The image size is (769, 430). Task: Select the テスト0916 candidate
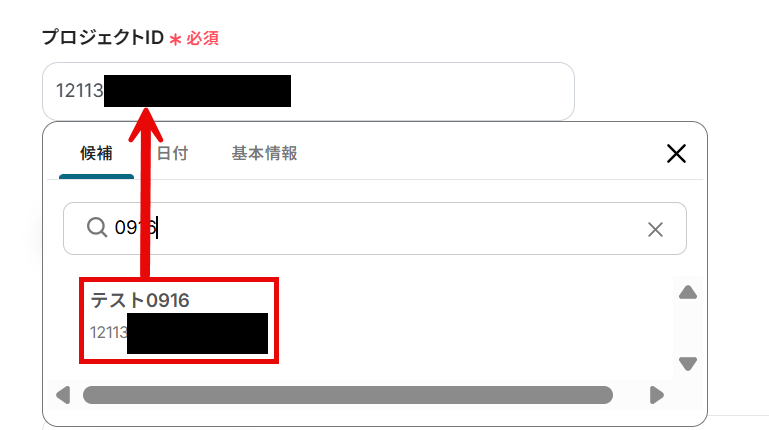click(x=179, y=321)
